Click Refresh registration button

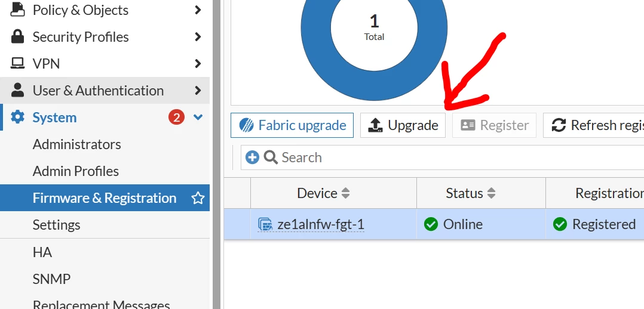(x=593, y=125)
